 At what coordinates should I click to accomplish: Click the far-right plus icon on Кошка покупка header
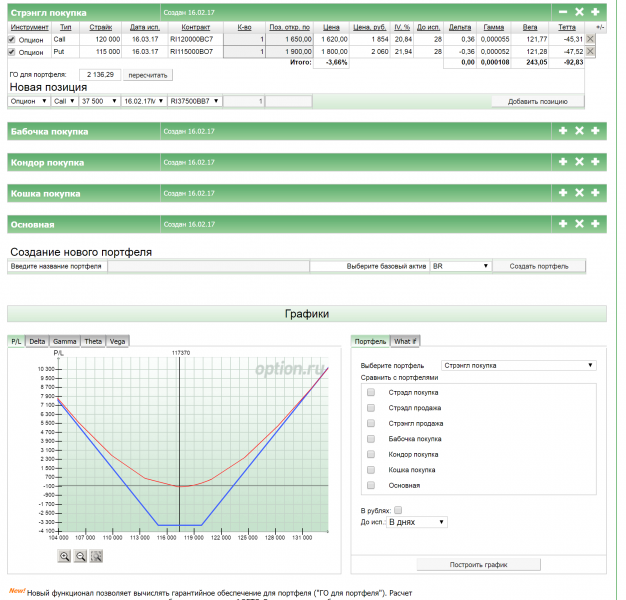595,193
